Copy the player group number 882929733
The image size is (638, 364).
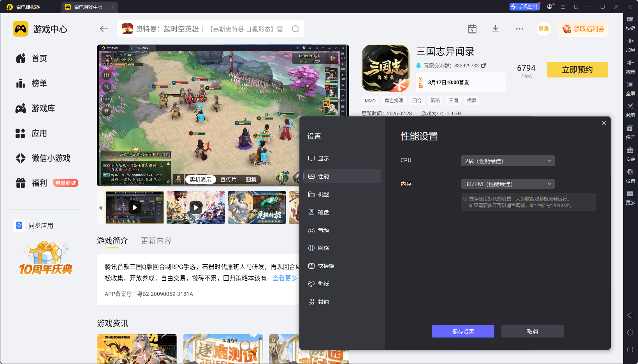point(483,65)
